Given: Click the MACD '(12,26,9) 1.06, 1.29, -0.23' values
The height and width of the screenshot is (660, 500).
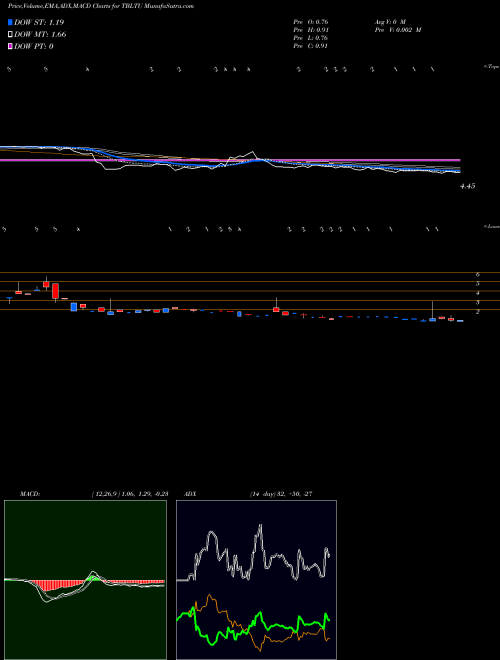Looking at the screenshot, I should [x=129, y=494].
